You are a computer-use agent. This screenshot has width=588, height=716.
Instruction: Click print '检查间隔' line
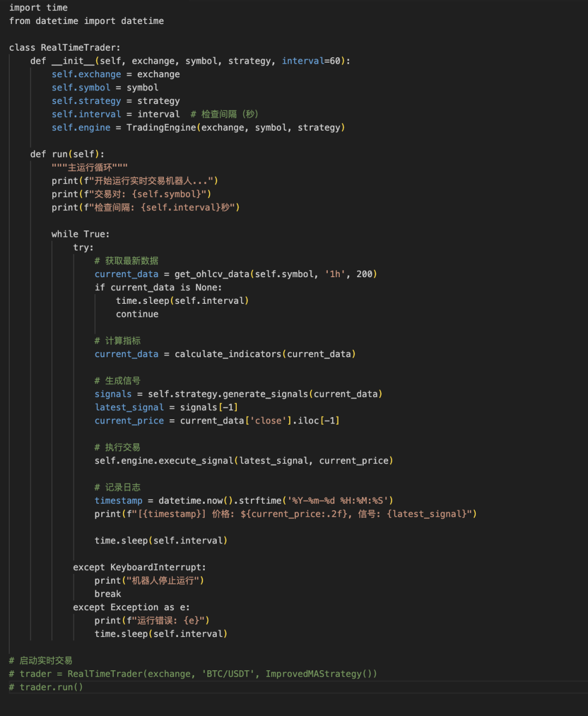(x=145, y=207)
